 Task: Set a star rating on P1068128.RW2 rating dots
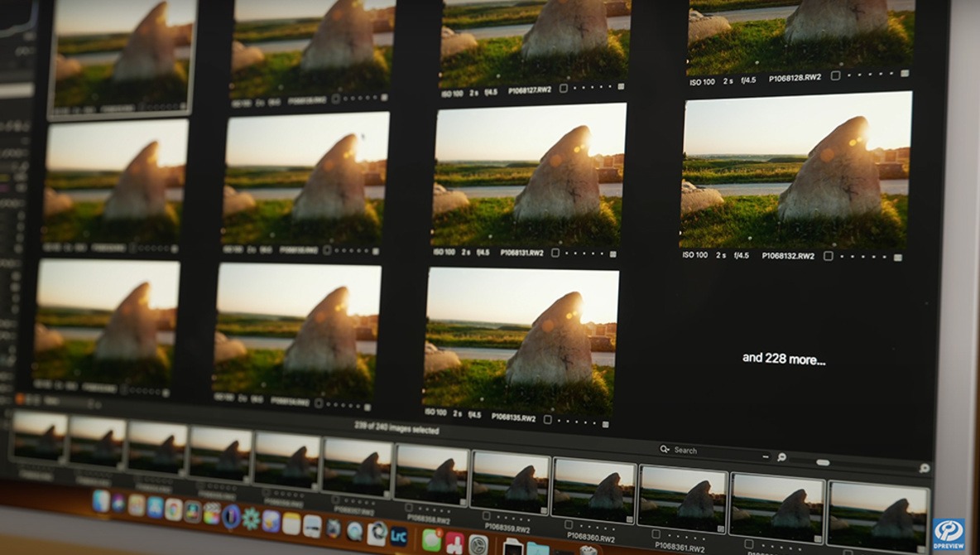(x=869, y=75)
